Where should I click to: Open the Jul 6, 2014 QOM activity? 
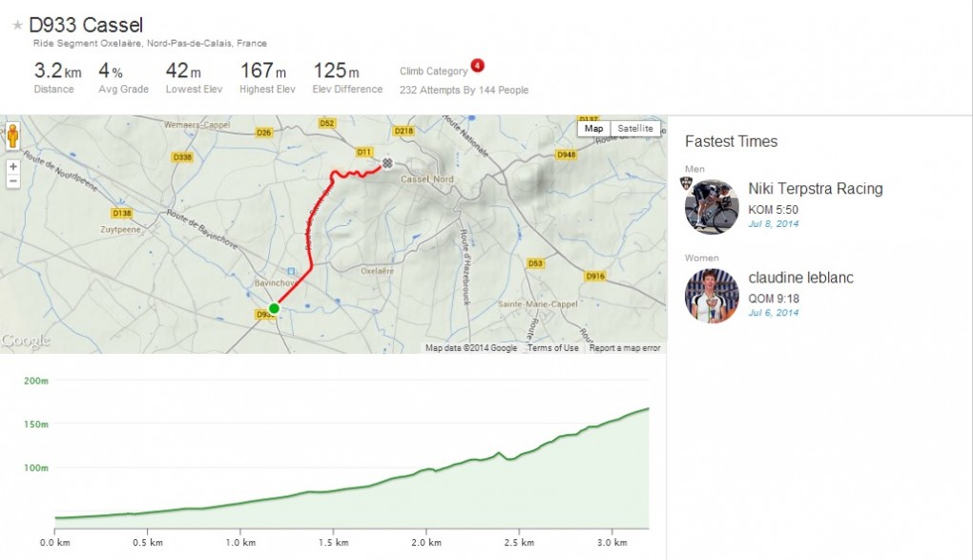coord(773,312)
